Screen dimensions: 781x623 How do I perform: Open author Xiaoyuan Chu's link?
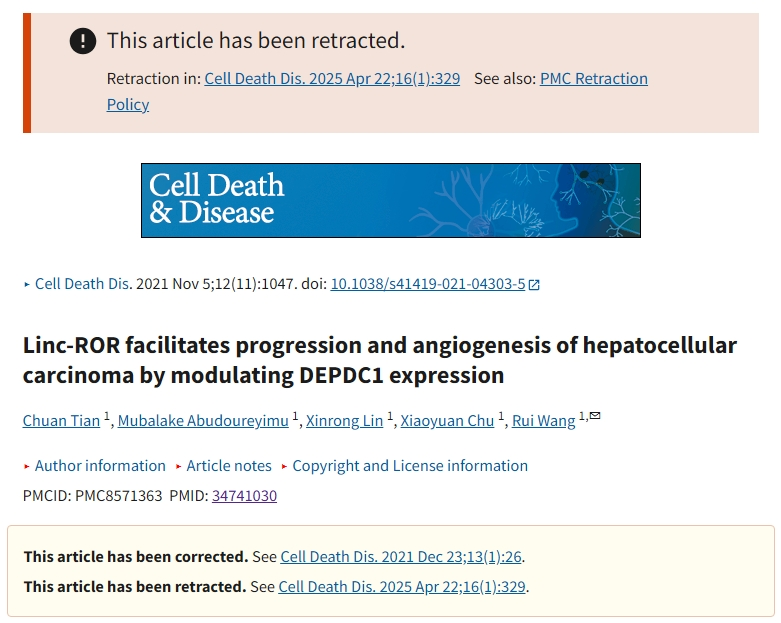447,421
